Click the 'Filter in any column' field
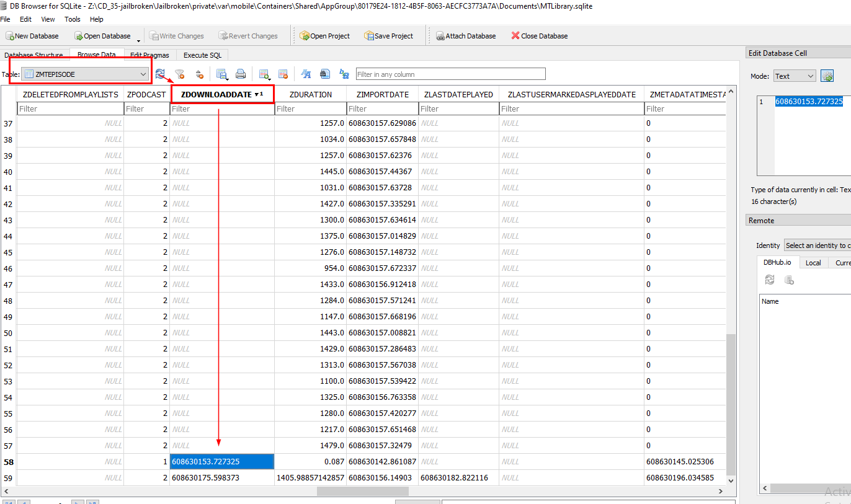This screenshot has height=504, width=851. [x=450, y=74]
